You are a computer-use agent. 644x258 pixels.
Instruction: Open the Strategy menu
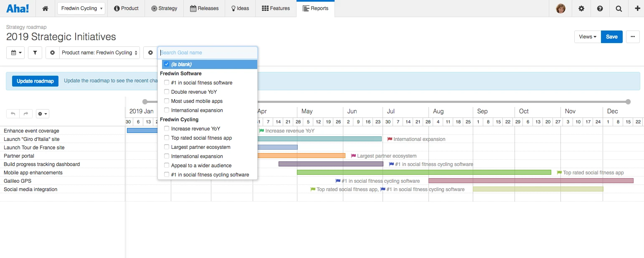click(164, 8)
